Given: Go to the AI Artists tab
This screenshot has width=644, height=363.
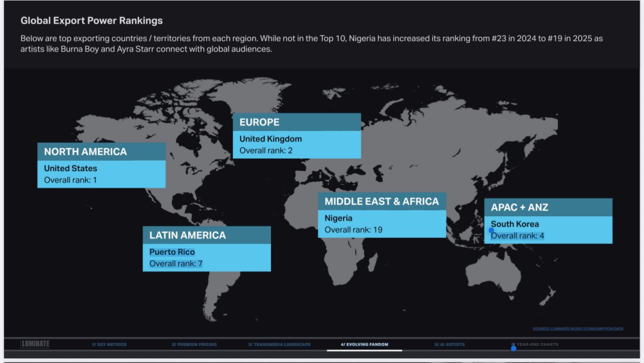Looking at the screenshot, I should [450, 344].
